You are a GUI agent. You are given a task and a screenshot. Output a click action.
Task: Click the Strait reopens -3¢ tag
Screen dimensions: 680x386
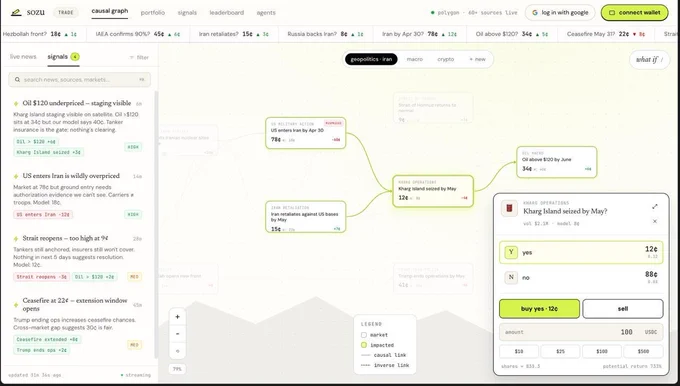pos(41,277)
